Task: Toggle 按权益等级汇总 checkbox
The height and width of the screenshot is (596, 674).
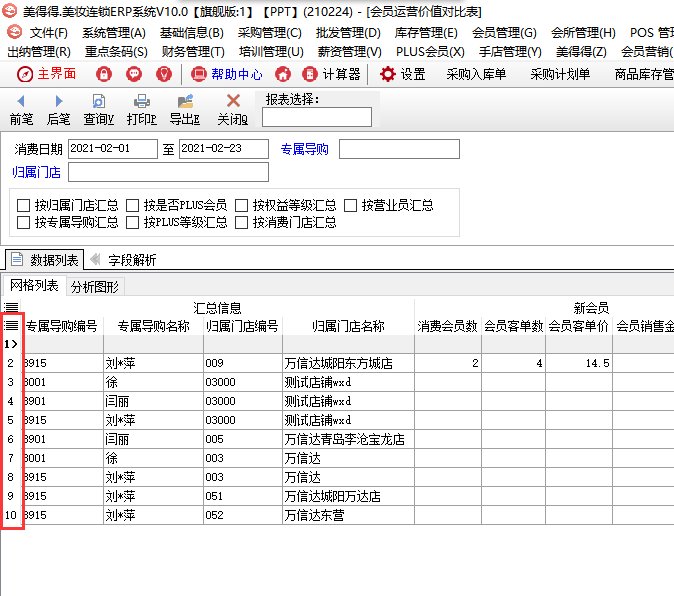Action: (241, 205)
